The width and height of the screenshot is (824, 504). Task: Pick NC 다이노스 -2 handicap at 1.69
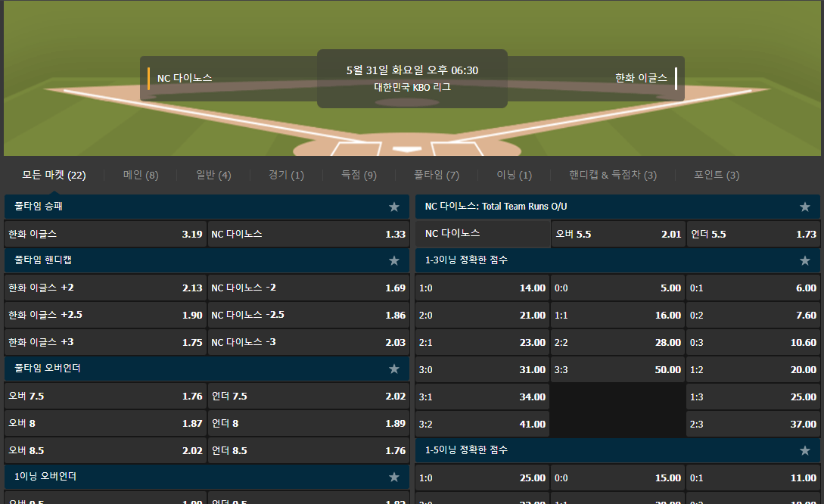pyautogui.click(x=309, y=288)
